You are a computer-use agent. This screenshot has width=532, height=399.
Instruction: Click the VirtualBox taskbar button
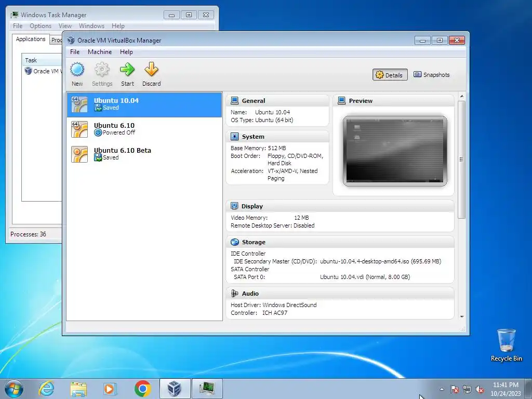coord(175,389)
